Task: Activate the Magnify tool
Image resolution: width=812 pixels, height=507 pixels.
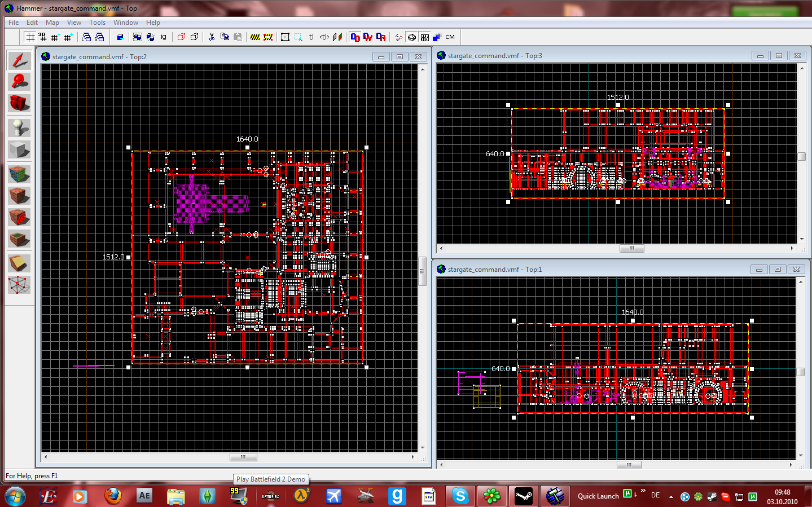Action: (x=19, y=82)
